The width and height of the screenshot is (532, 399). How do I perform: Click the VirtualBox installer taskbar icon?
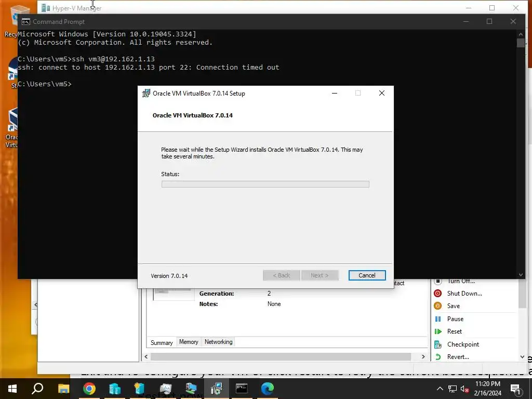(x=217, y=389)
